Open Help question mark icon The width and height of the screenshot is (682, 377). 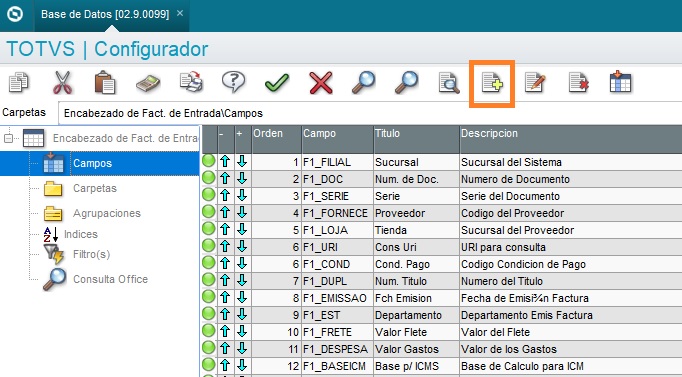(x=234, y=82)
